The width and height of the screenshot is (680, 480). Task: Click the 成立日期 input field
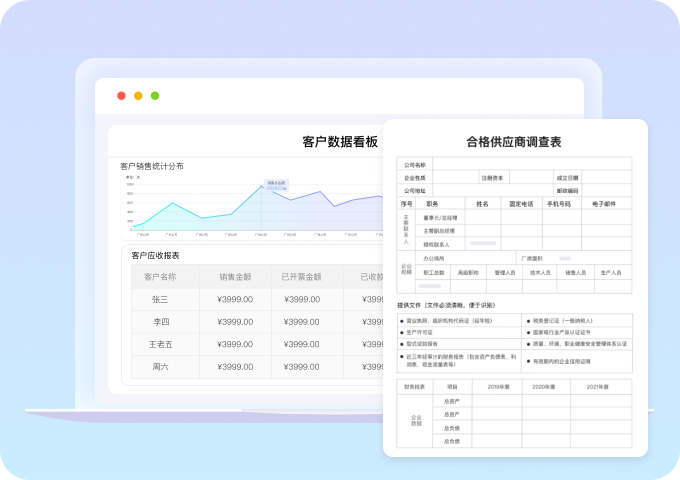point(606,177)
